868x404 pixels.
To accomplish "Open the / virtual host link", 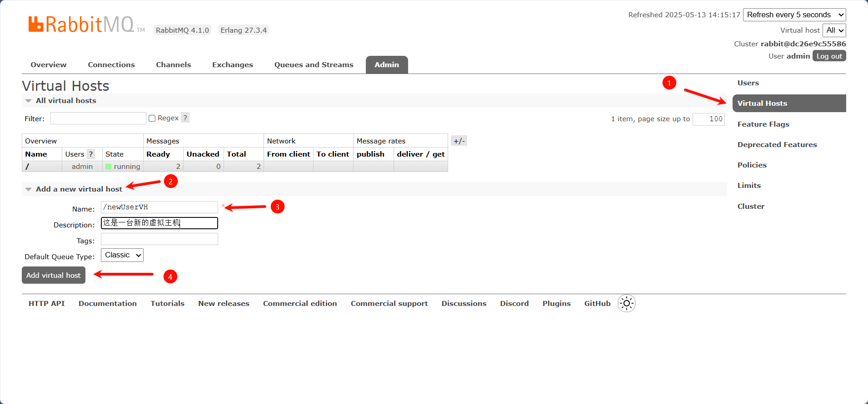I will pyautogui.click(x=28, y=167).
